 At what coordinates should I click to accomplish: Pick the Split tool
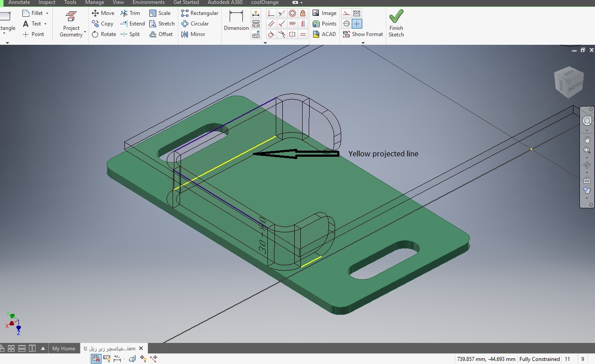tap(130, 34)
